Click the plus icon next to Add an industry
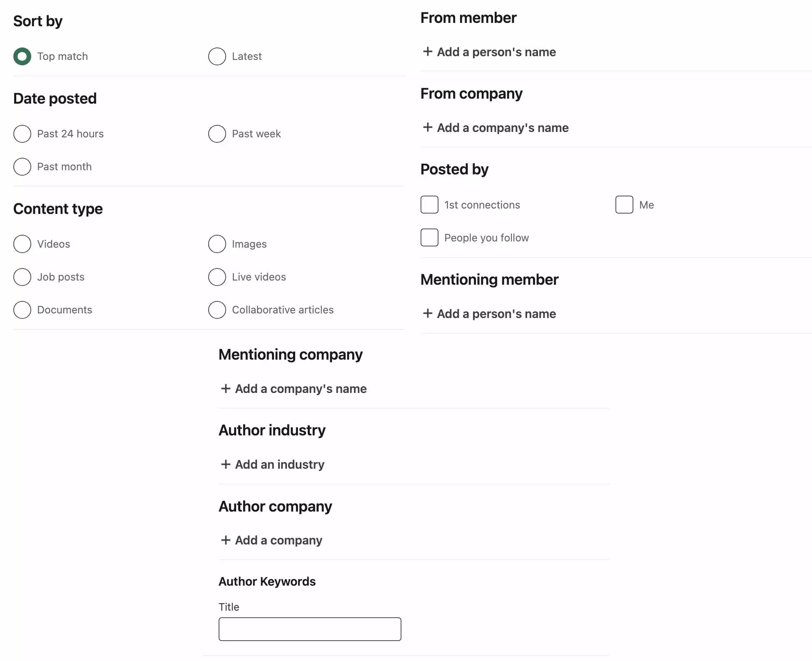The image size is (812, 661). coord(226,464)
